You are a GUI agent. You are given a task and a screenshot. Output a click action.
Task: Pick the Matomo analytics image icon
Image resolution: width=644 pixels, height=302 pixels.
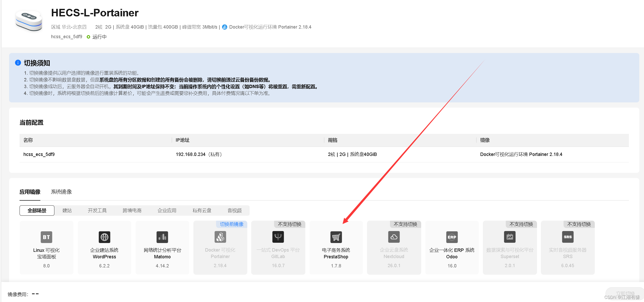click(x=162, y=237)
